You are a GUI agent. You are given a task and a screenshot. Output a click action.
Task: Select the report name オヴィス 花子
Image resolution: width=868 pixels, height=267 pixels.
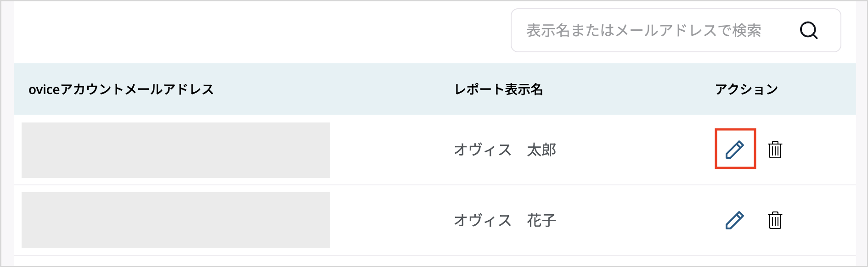tap(504, 220)
